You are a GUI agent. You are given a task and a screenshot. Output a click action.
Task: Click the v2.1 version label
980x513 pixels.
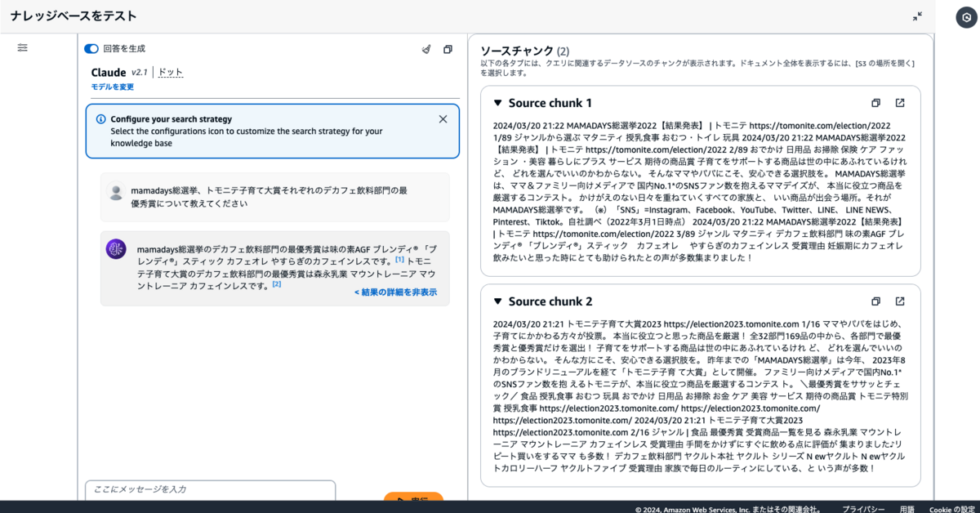click(x=140, y=73)
